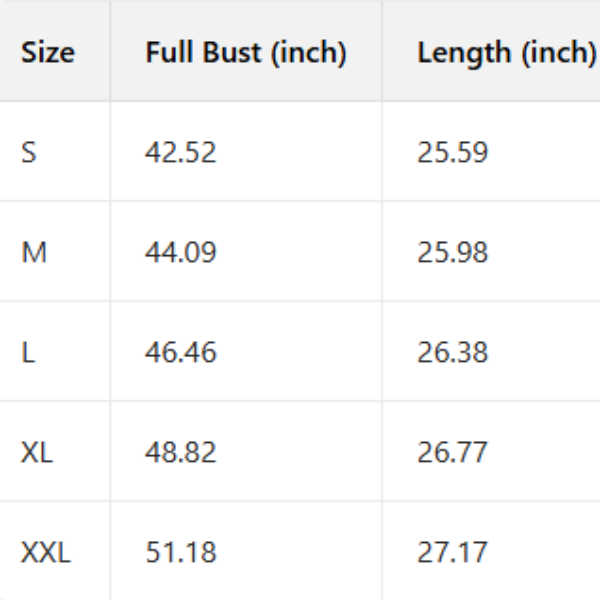Click the 44.09 bust value

181,252
